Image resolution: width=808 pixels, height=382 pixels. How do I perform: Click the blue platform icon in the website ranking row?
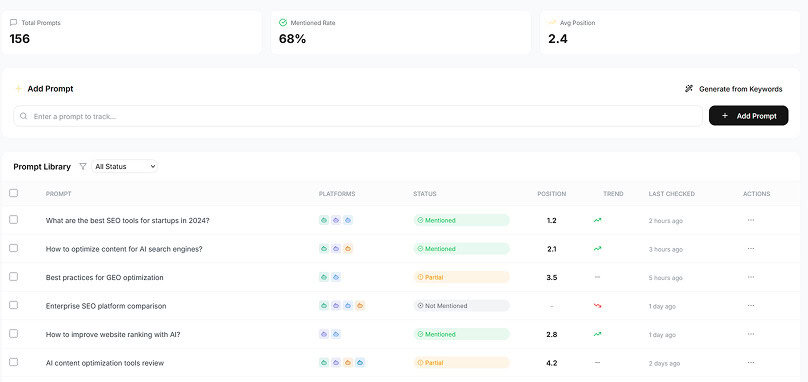pos(336,334)
